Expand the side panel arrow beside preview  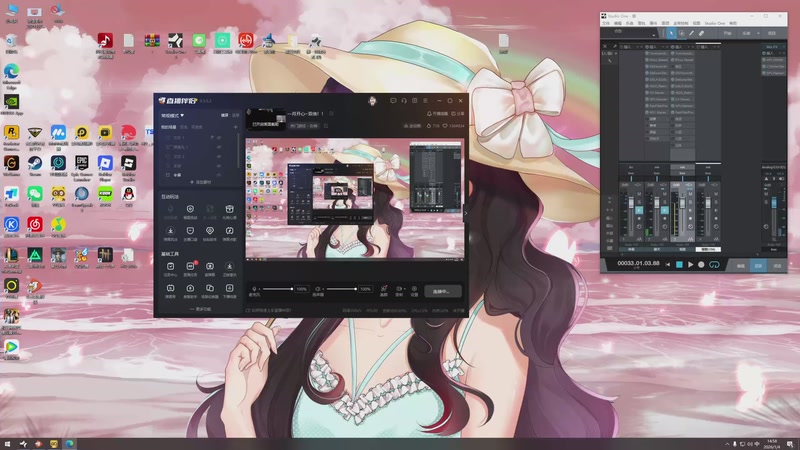coord(465,213)
